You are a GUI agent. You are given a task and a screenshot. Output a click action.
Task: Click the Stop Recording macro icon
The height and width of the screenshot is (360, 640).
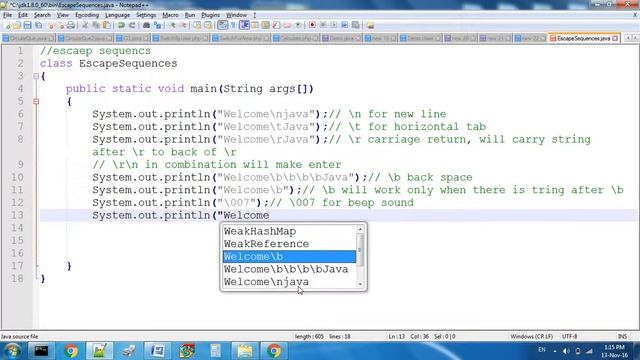pyautogui.click(x=323, y=25)
